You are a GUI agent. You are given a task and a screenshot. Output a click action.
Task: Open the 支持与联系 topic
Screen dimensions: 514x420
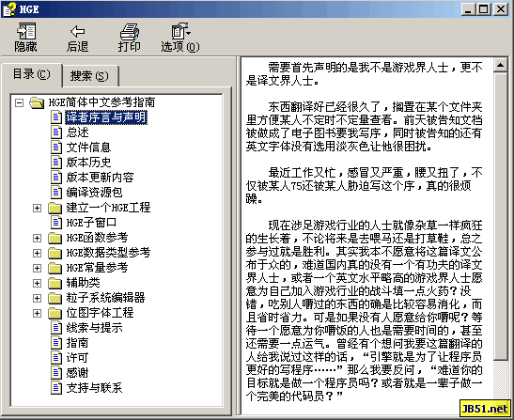pyautogui.click(x=94, y=388)
